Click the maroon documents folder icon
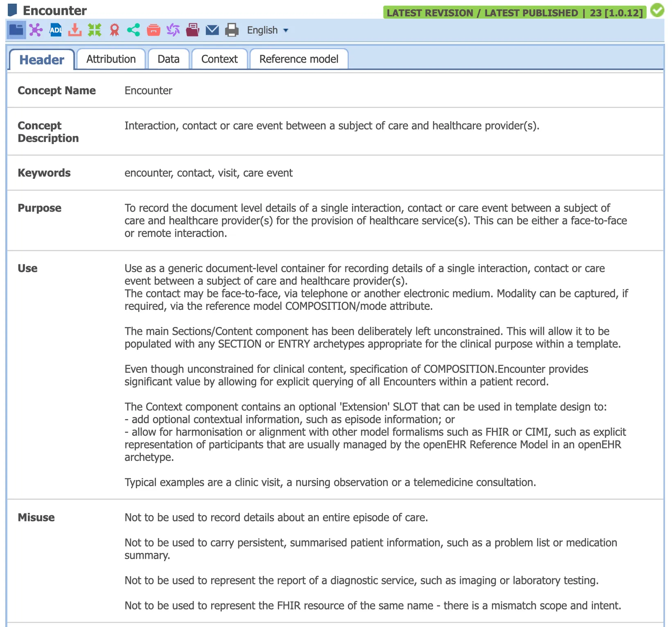 193,30
